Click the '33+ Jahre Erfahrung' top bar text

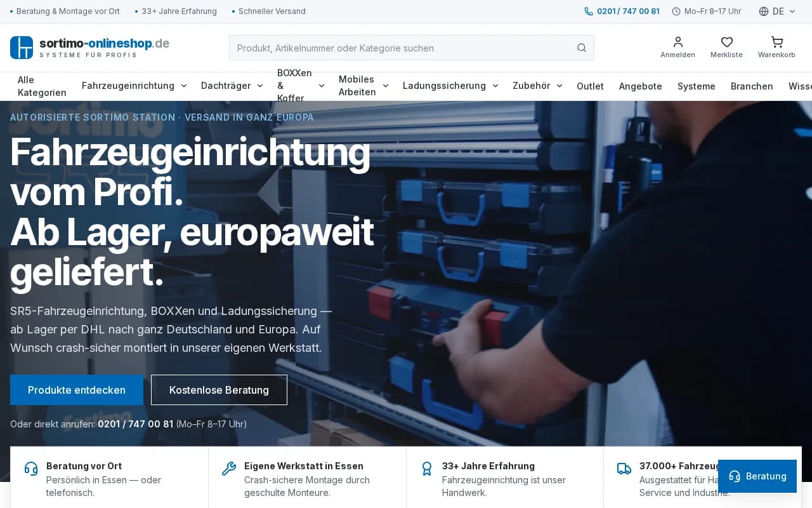[179, 11]
